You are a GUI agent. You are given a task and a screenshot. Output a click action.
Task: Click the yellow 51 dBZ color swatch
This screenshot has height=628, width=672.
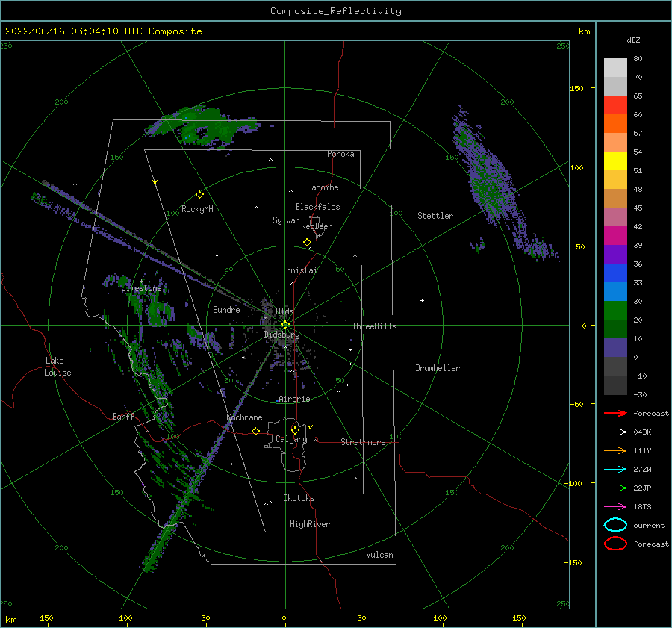click(615, 161)
